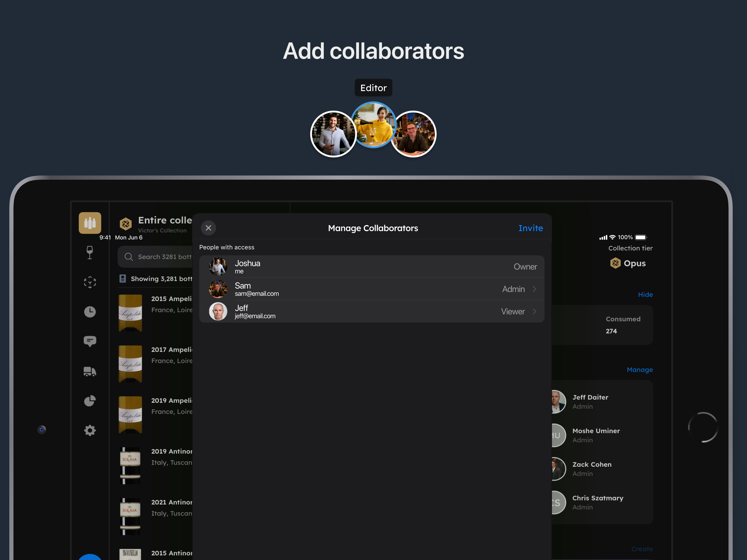Click Joshua's profile picture in list
The width and height of the screenshot is (747, 560).
(x=218, y=267)
